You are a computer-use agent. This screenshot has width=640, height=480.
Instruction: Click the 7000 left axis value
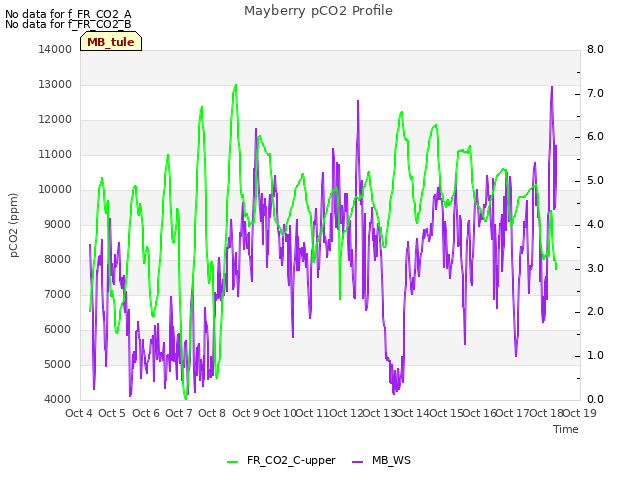[57, 294]
